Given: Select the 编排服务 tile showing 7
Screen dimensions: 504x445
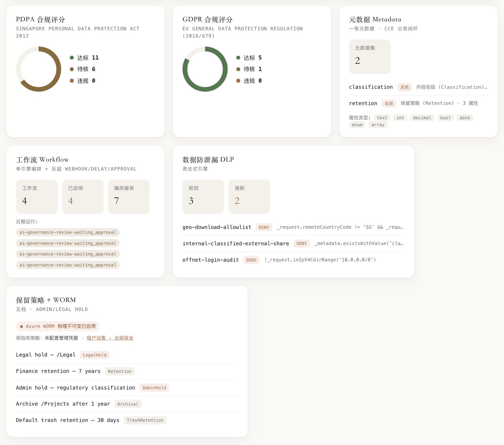Looking at the screenshot, I should [129, 197].
